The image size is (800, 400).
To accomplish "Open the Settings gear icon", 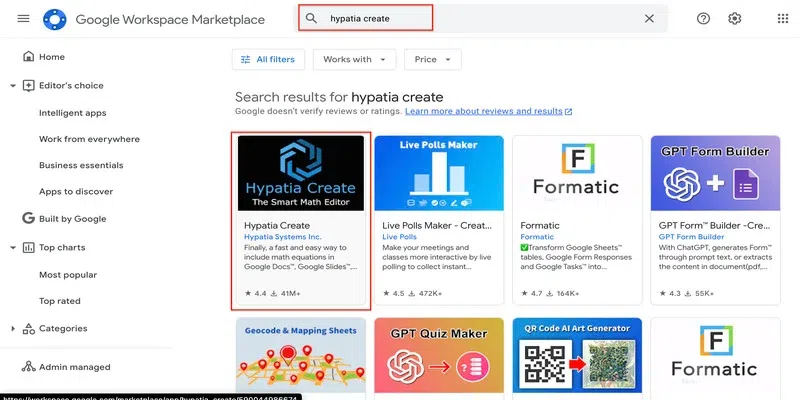I will (734, 19).
